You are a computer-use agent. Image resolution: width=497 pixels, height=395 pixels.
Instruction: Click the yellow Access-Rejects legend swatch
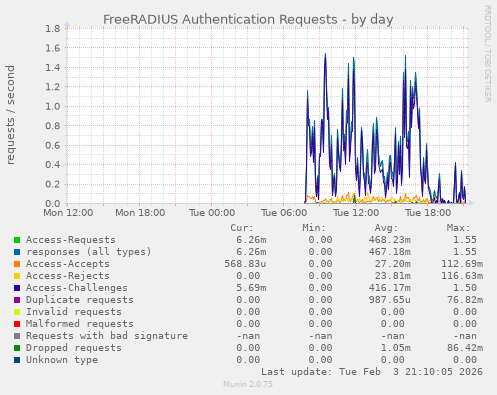(17, 276)
